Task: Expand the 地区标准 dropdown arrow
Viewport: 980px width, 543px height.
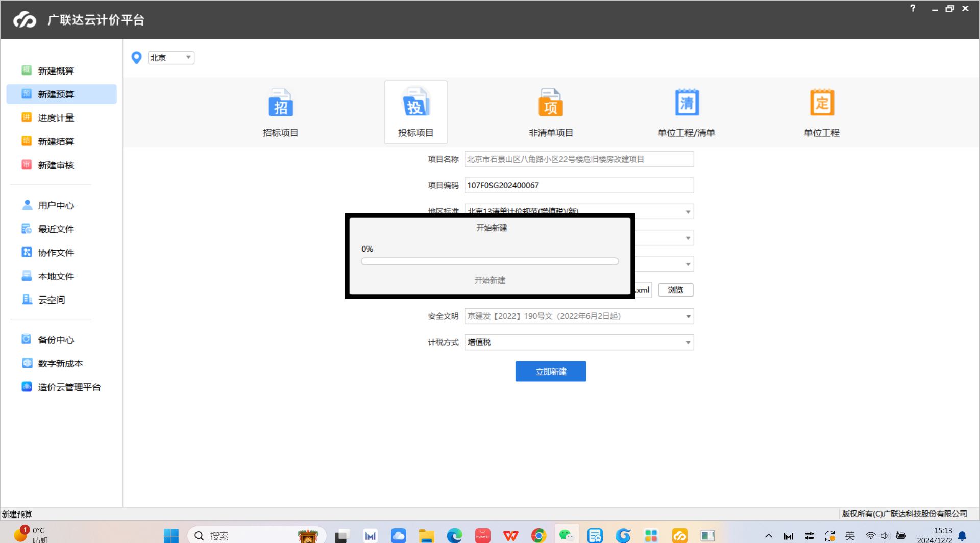Action: pos(688,211)
